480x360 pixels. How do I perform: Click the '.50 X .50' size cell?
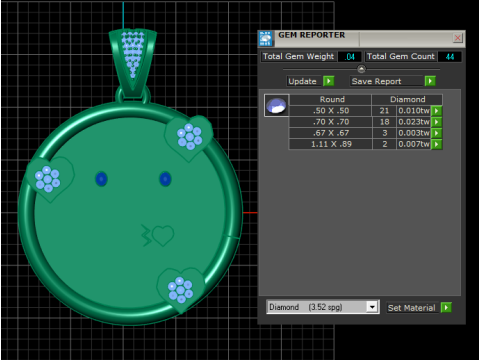click(331, 111)
